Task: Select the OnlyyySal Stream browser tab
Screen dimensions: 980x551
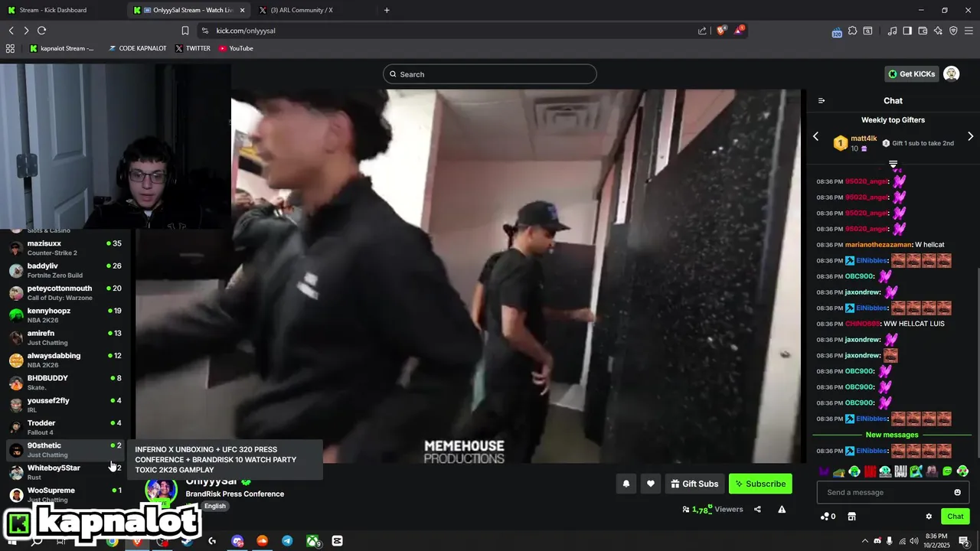Action: coord(189,10)
